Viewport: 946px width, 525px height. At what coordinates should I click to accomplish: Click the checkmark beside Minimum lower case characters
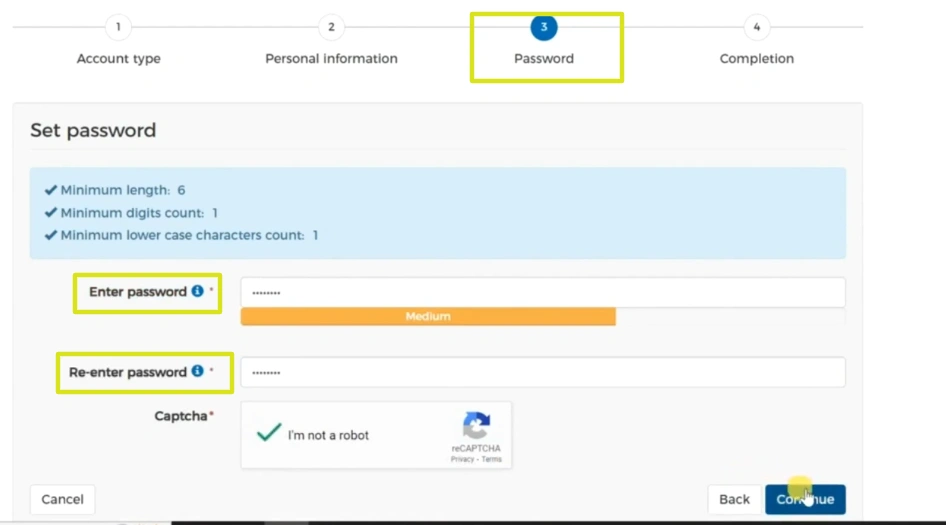pos(51,236)
